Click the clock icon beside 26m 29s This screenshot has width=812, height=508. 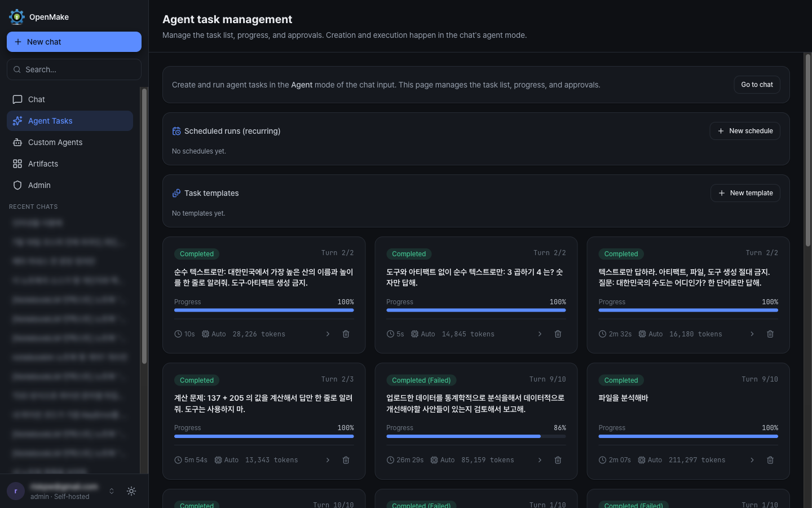pyautogui.click(x=390, y=460)
